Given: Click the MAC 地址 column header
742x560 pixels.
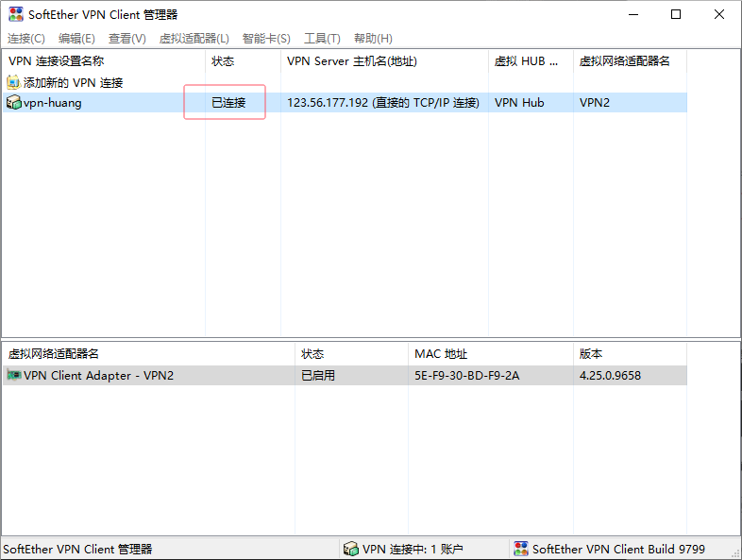Looking at the screenshot, I should point(441,354).
